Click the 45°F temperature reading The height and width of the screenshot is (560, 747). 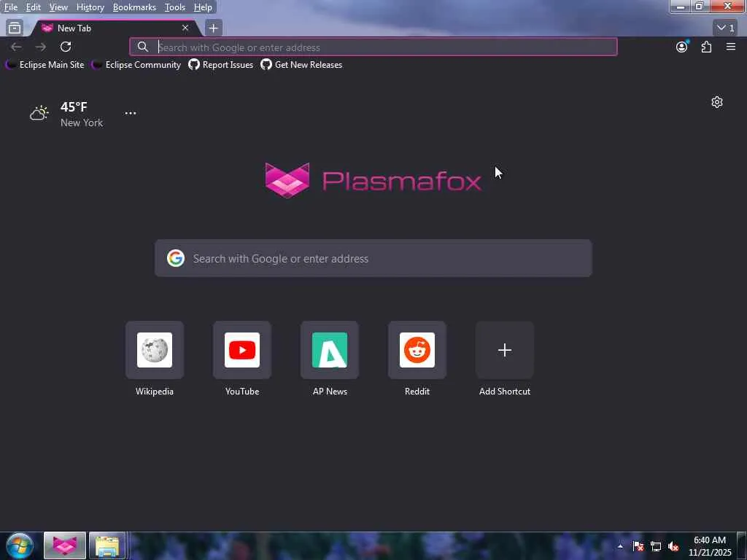coord(74,106)
